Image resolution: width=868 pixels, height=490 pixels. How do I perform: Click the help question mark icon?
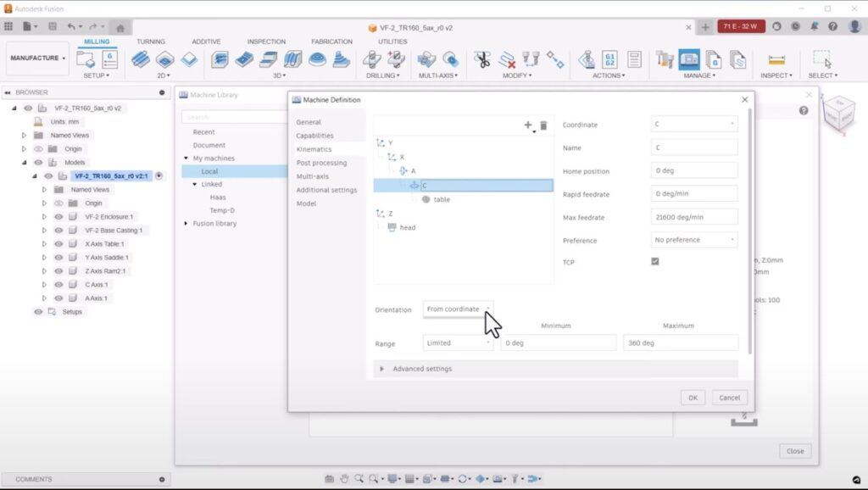coord(803,111)
